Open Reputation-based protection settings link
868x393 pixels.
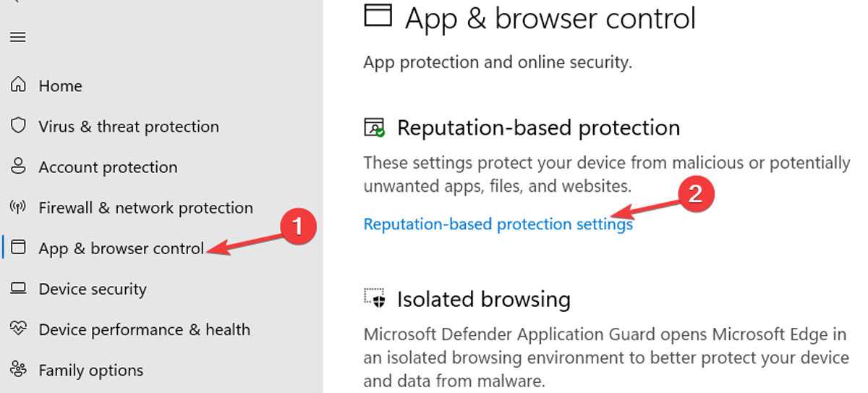[498, 224]
